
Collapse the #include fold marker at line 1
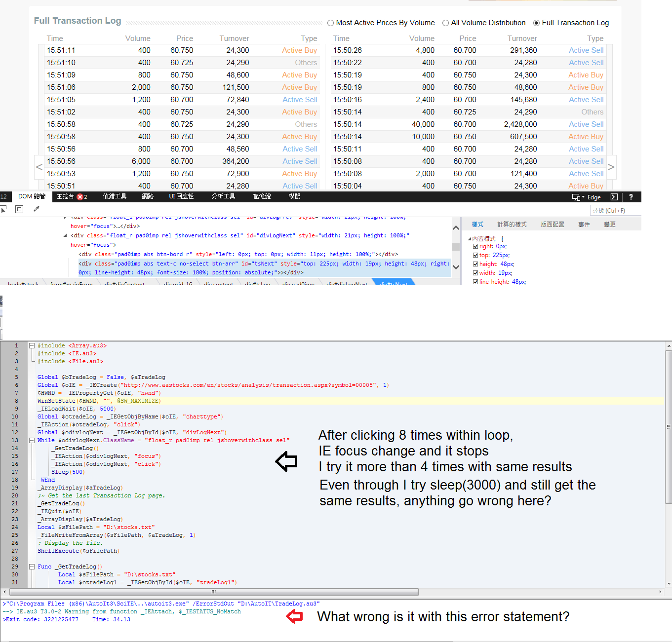(x=32, y=346)
